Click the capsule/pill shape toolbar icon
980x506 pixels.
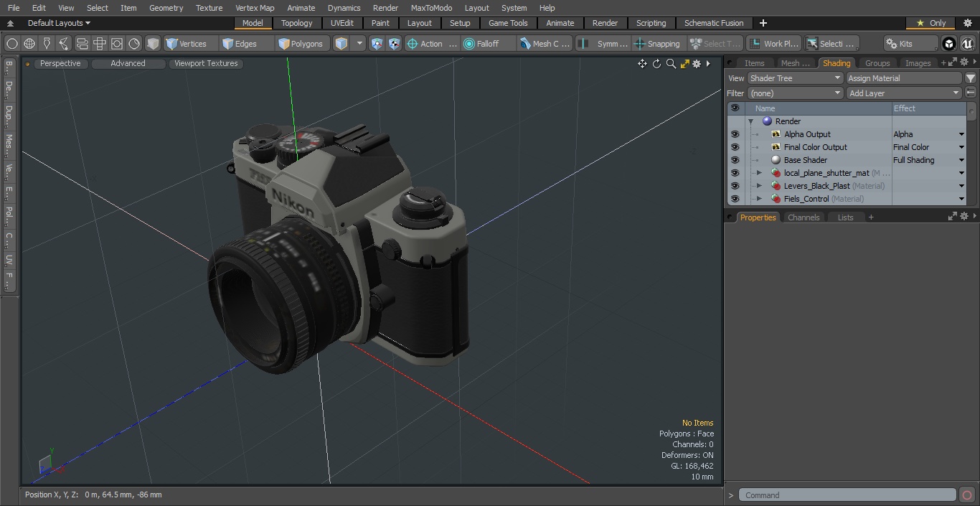[82, 44]
